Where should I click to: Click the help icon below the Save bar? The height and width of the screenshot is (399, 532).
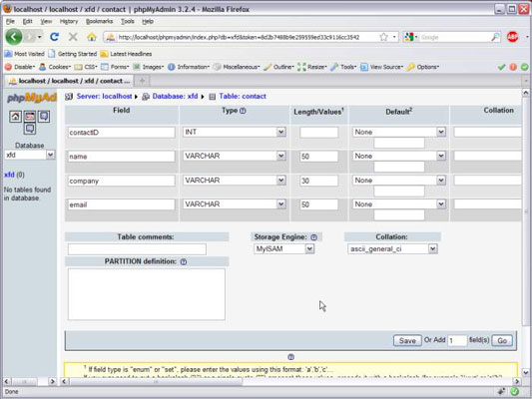(x=290, y=357)
